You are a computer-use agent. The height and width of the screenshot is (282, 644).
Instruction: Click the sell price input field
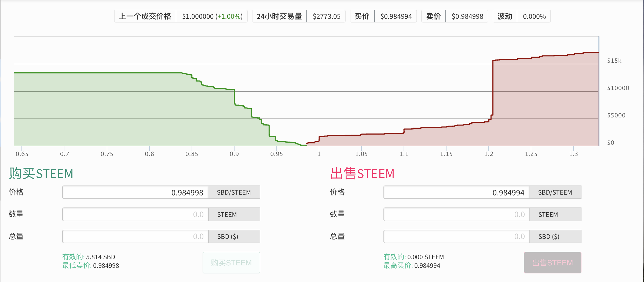click(456, 192)
